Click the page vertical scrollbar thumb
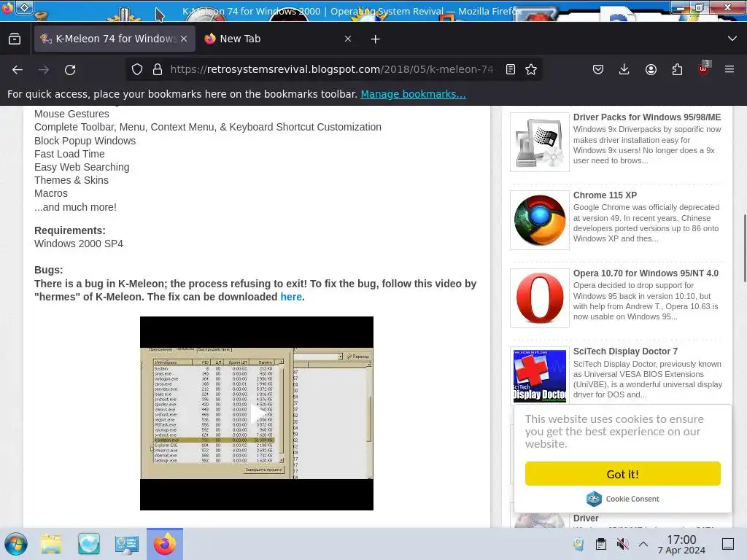The height and width of the screenshot is (560, 747). [x=744, y=249]
